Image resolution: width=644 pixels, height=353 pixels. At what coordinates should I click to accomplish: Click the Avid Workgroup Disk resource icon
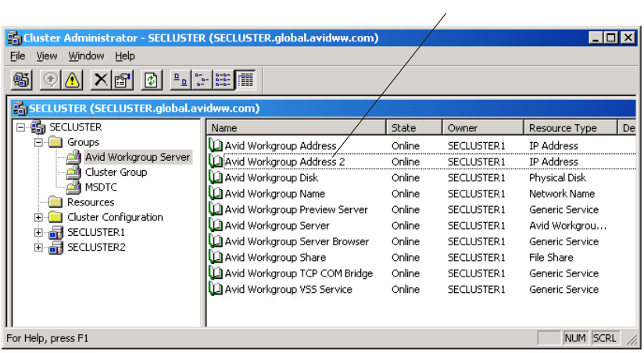215,177
